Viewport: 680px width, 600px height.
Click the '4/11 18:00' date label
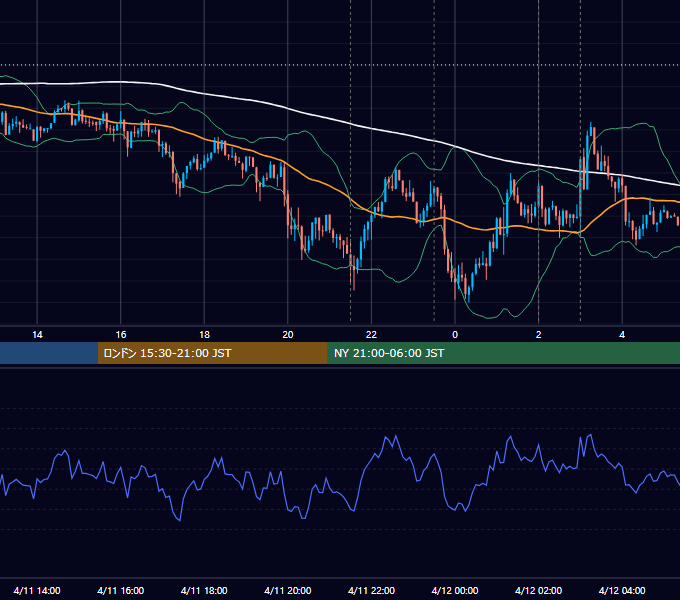(x=204, y=590)
